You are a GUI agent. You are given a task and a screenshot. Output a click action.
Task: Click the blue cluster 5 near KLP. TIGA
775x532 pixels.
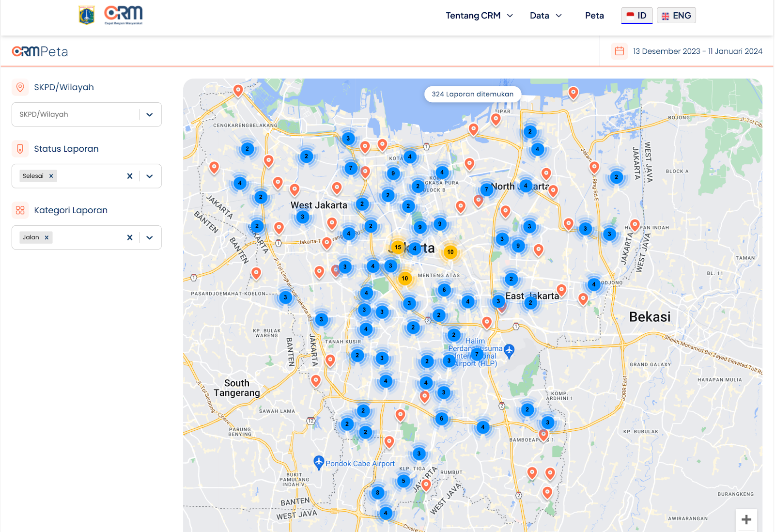403,481
